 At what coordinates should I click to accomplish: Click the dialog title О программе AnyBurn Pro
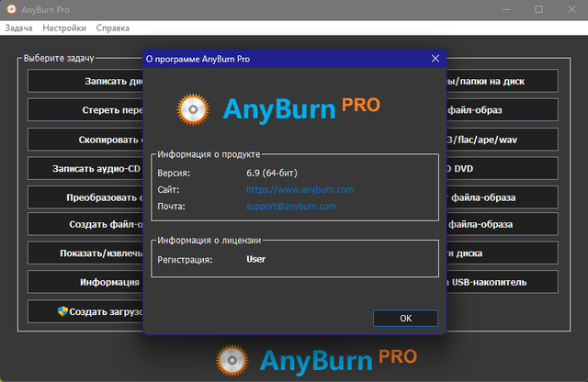coord(198,59)
